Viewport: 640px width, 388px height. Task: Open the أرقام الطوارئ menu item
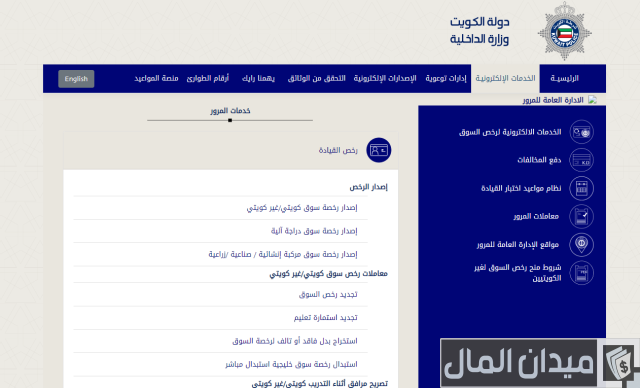208,78
